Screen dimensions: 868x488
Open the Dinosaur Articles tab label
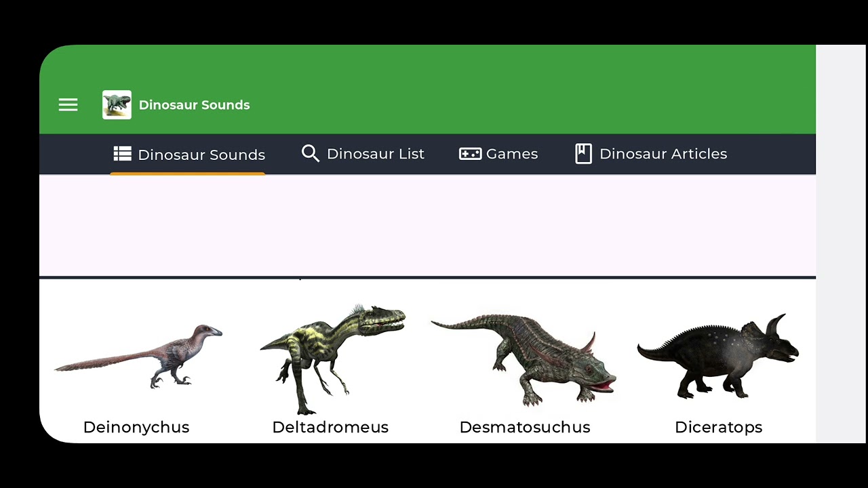click(663, 154)
